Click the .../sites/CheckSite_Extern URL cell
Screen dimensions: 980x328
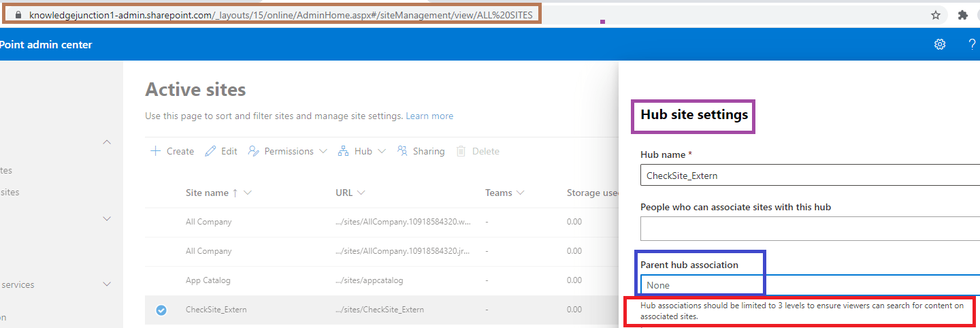click(380, 310)
